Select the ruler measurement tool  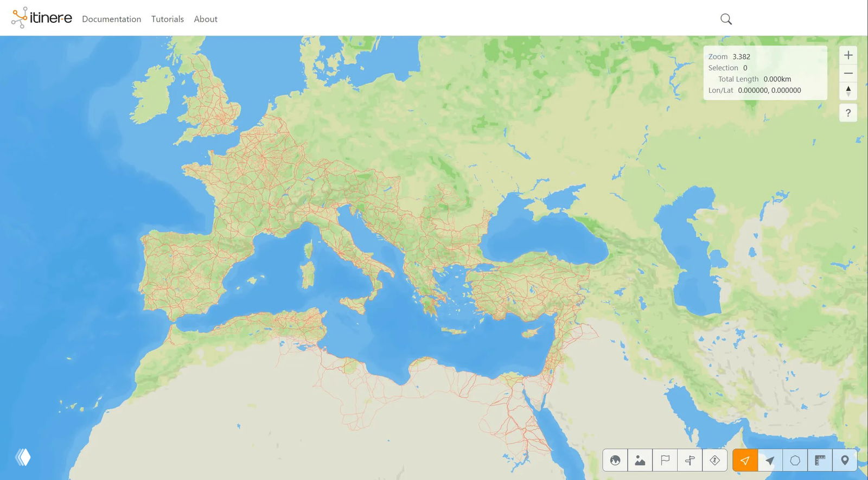pyautogui.click(x=820, y=460)
